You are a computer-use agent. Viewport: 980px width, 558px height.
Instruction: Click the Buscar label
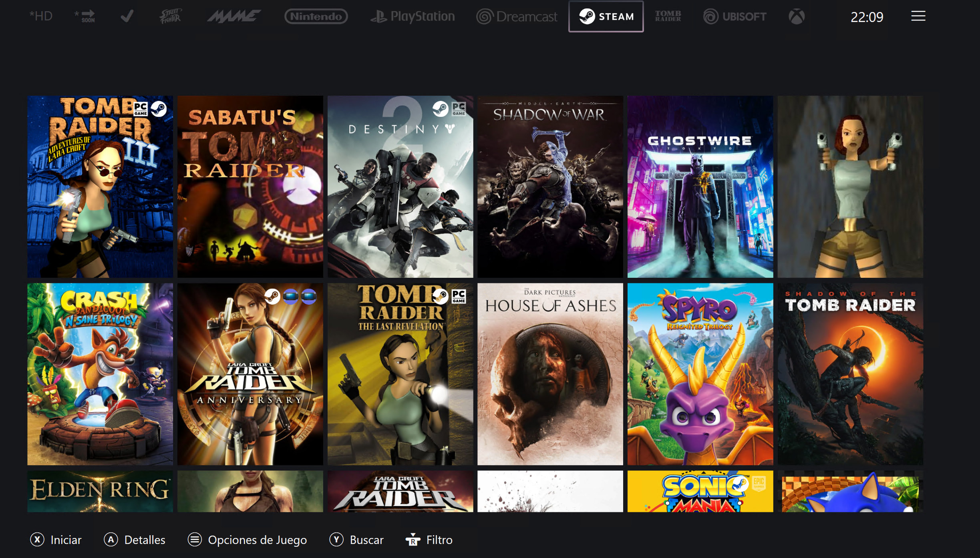click(x=366, y=540)
